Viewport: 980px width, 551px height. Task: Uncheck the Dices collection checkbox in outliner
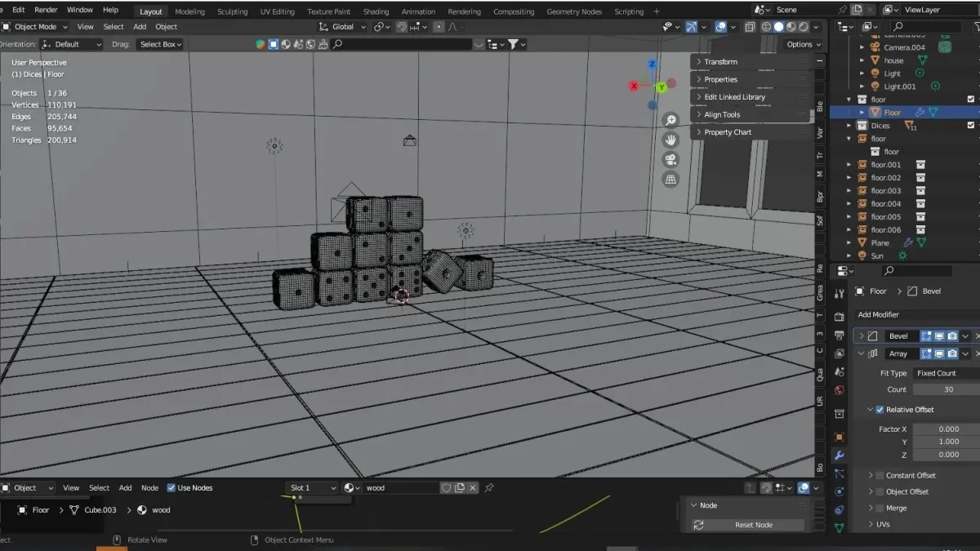coord(971,126)
